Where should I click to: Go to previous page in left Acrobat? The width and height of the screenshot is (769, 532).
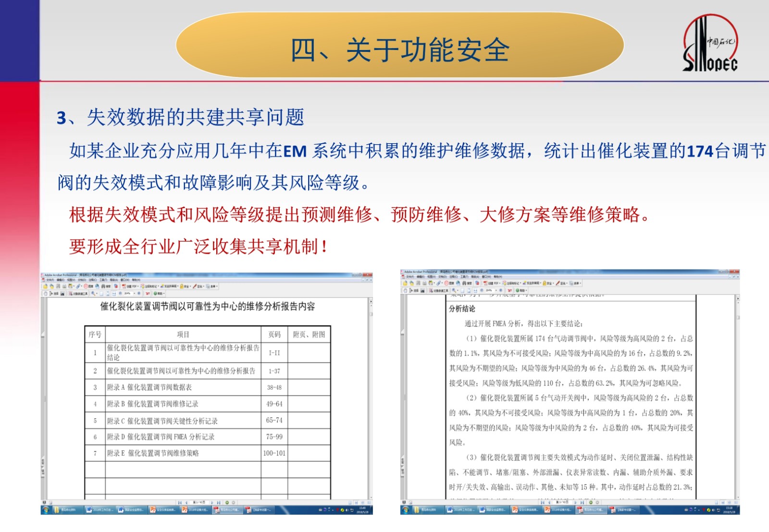[x=186, y=503]
